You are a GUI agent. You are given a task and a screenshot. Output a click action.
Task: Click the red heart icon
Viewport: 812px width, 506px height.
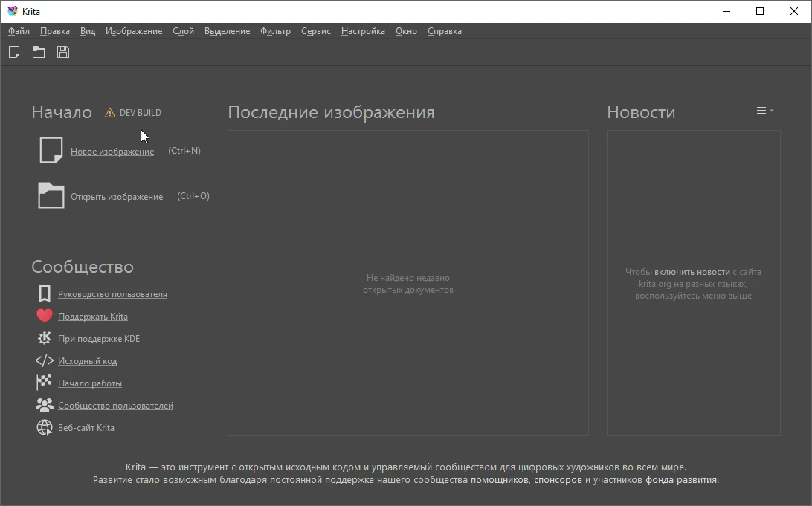pos(45,316)
